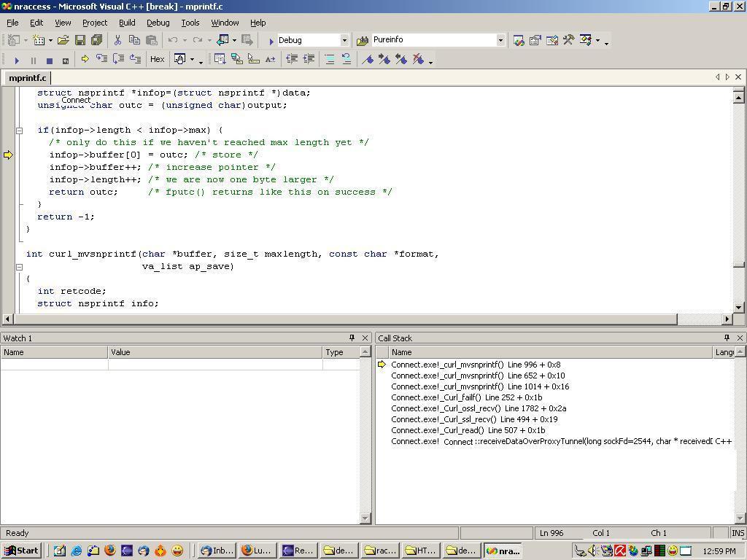Screen dimensions: 747x560
Task: Click the Cut scissors icon
Action: pos(117,41)
